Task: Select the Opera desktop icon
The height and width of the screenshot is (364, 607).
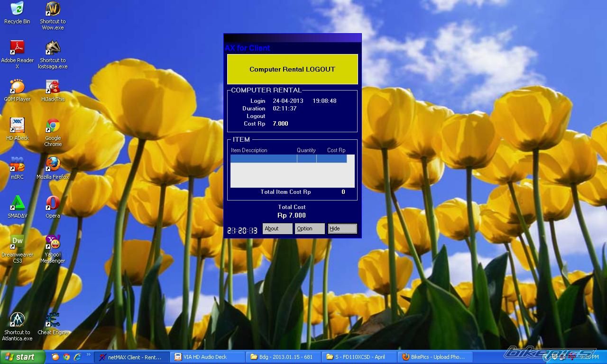Action: point(53,203)
